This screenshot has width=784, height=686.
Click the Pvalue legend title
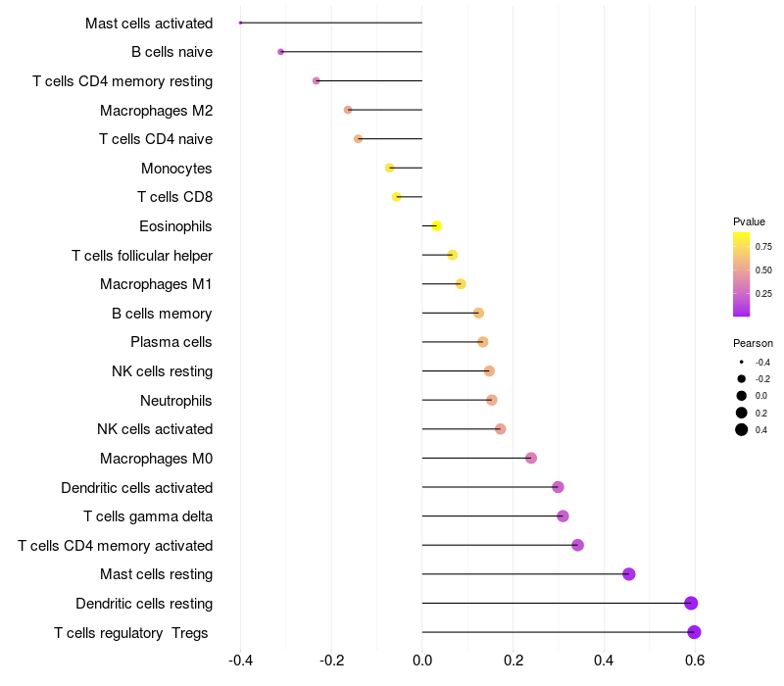(x=749, y=221)
